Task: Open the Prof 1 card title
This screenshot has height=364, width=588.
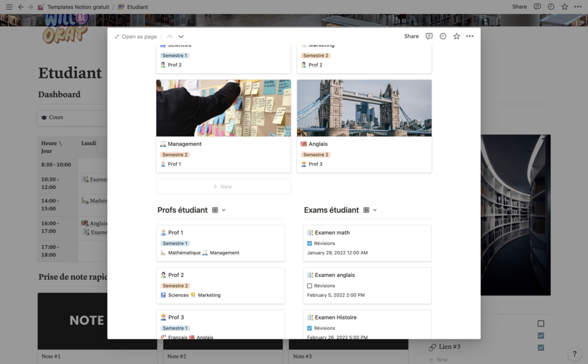Action: 176,233
